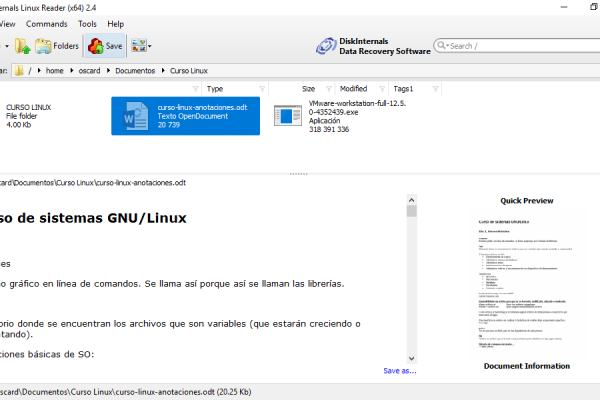The width and height of the screenshot is (600, 400).
Task: Open filter on Size column
Action: 329,89
